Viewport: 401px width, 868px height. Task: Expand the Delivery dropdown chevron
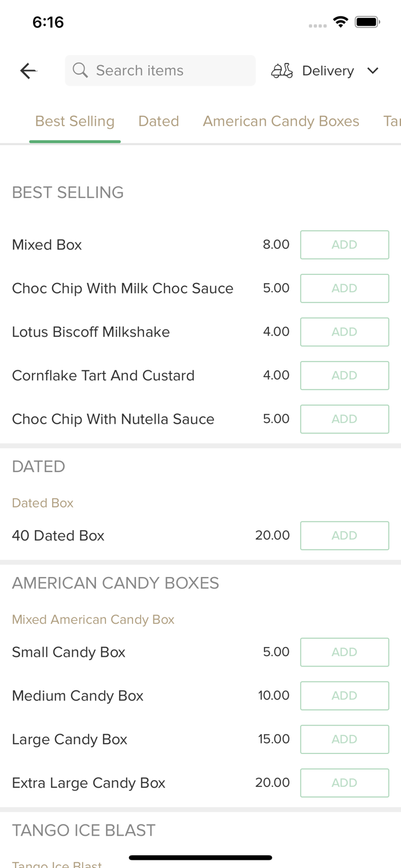[373, 71]
